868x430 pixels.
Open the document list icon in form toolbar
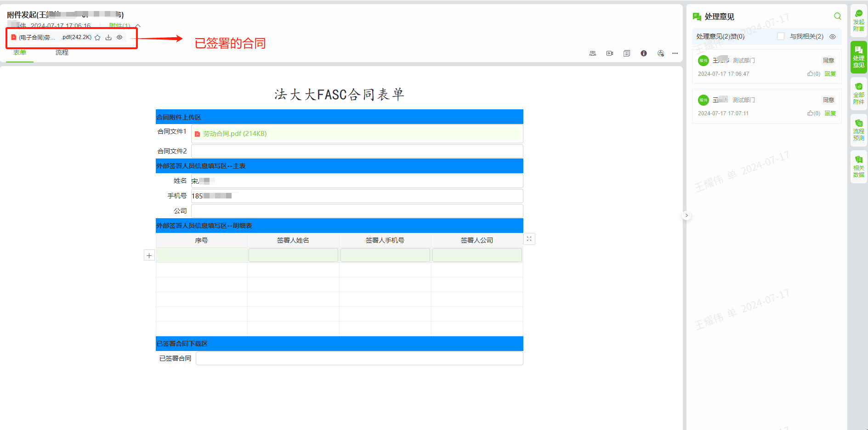pos(627,53)
